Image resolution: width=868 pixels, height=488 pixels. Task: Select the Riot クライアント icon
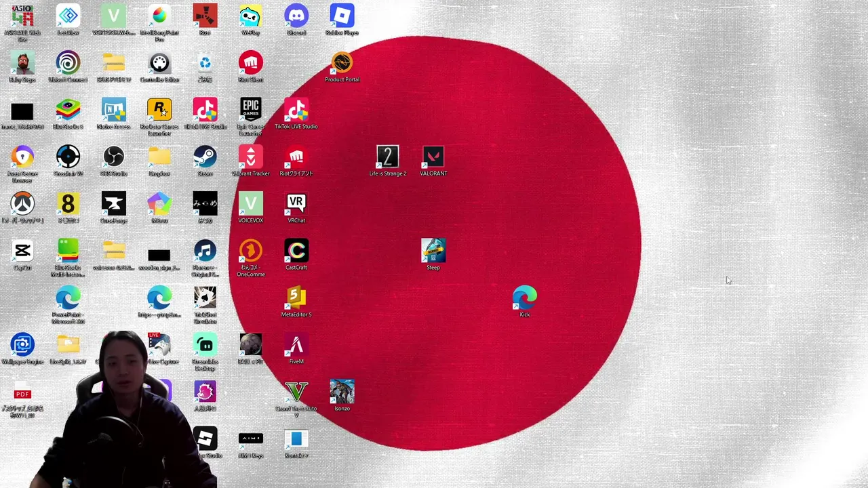[296, 157]
